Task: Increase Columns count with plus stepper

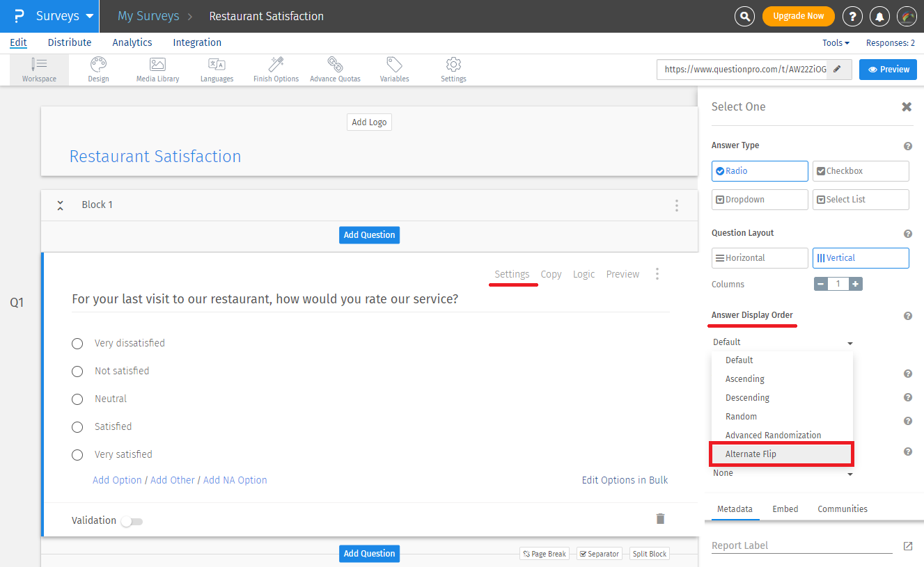Action: [x=855, y=284]
